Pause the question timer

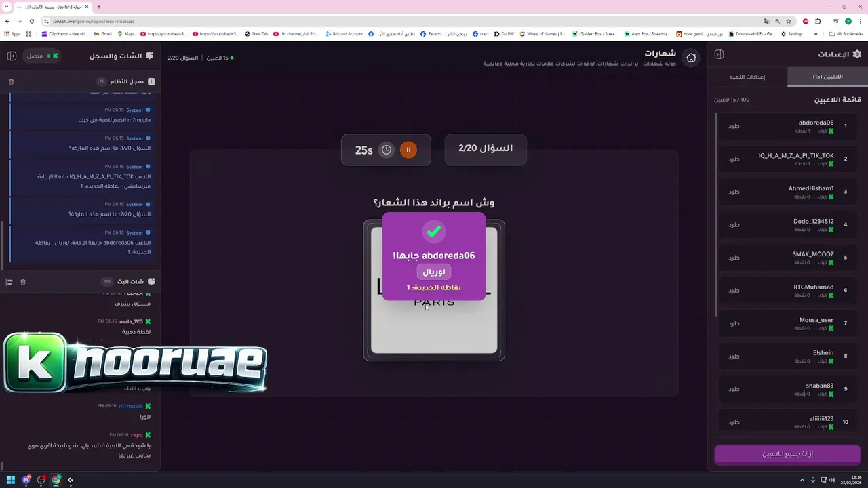(408, 150)
